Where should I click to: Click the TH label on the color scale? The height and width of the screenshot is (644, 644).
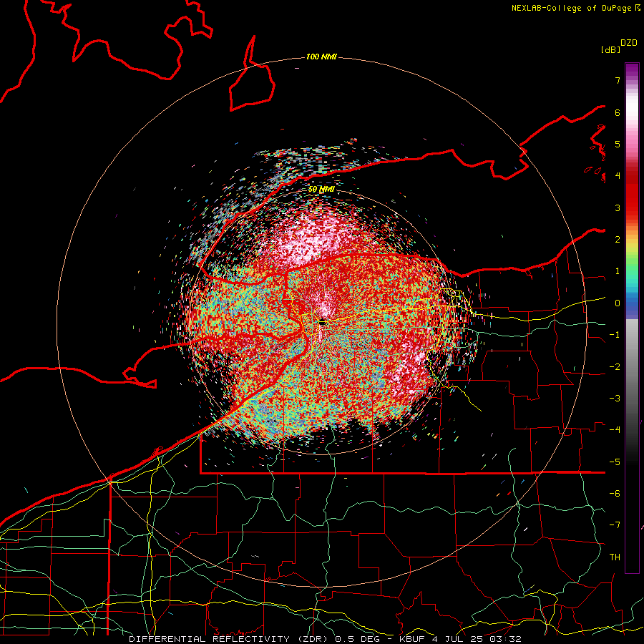pyautogui.click(x=615, y=557)
